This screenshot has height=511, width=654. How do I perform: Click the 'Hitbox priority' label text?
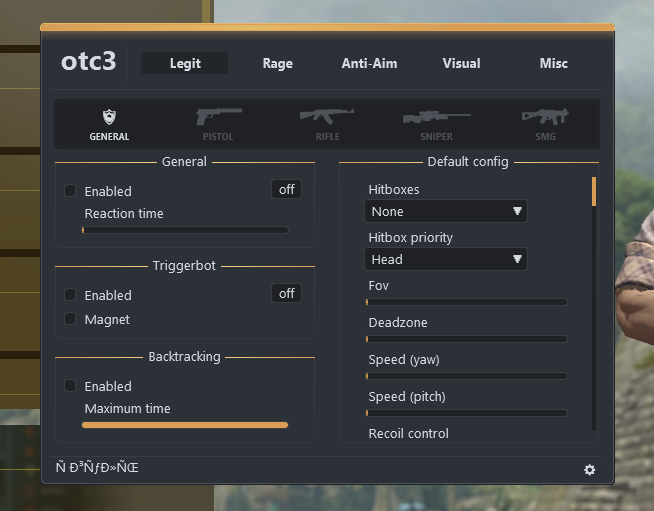410,238
